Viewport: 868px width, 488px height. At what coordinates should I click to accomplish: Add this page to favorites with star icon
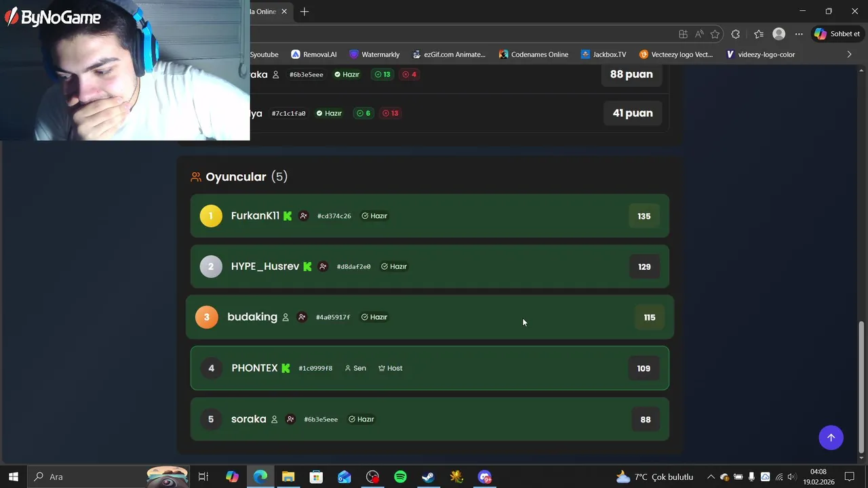[x=715, y=34]
